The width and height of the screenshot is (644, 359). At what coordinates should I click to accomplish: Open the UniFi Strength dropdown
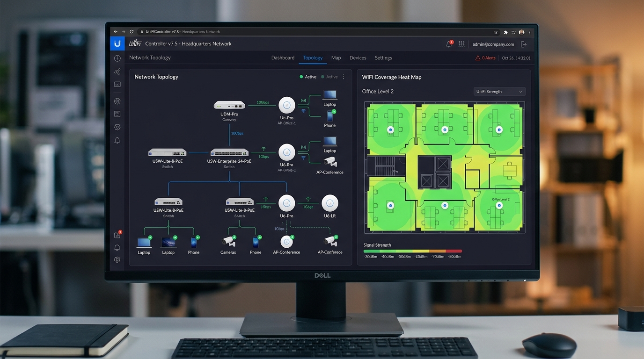click(499, 92)
